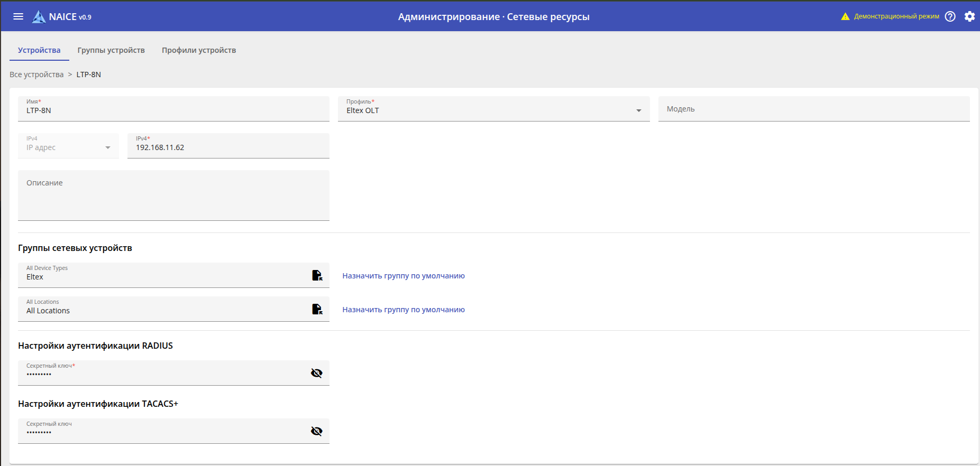This screenshot has width=980, height=466.
Task: Switch to Группы устройств tab
Action: pyautogui.click(x=111, y=50)
